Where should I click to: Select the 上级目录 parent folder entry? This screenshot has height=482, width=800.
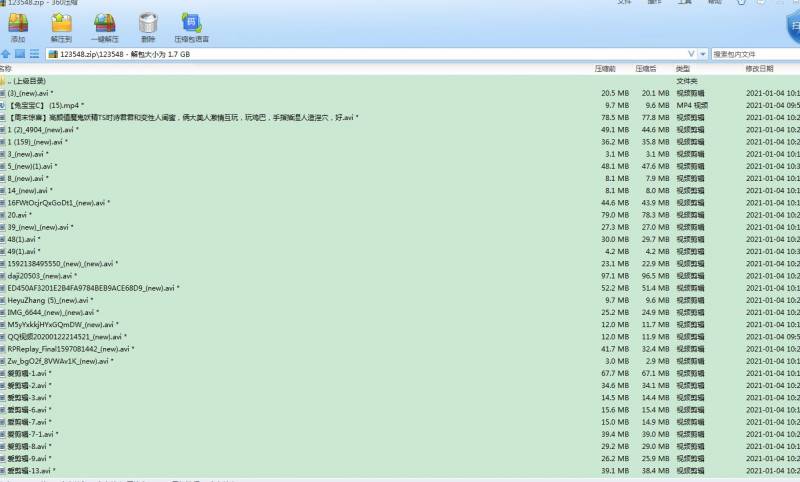pos(28,81)
